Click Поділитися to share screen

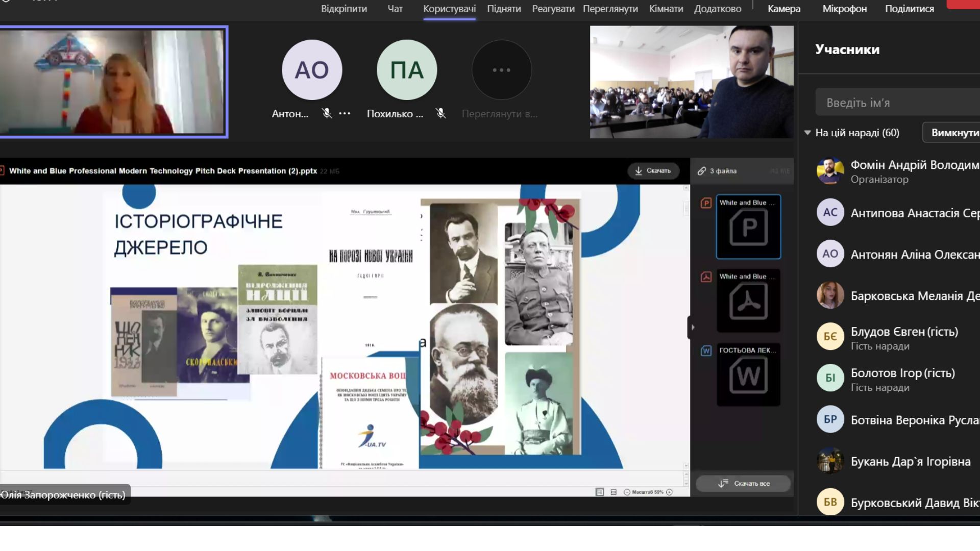909,9
